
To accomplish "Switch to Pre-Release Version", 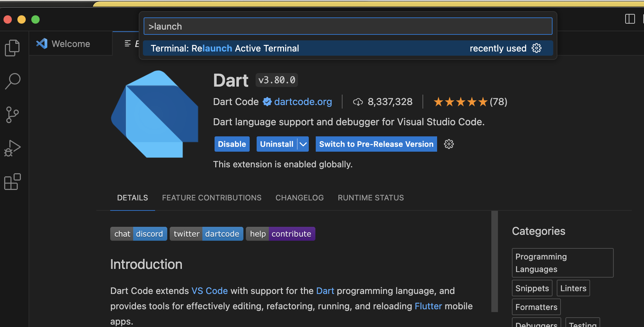I will click(376, 144).
